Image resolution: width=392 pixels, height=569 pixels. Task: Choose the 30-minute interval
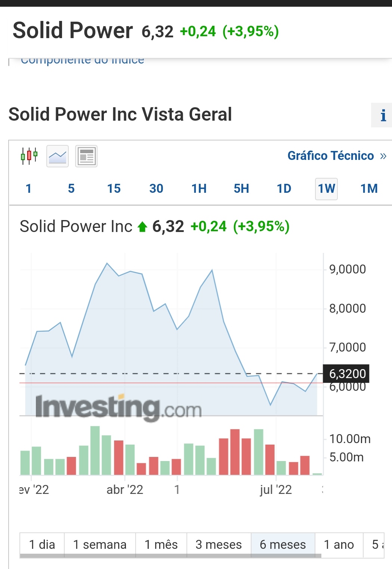click(156, 189)
